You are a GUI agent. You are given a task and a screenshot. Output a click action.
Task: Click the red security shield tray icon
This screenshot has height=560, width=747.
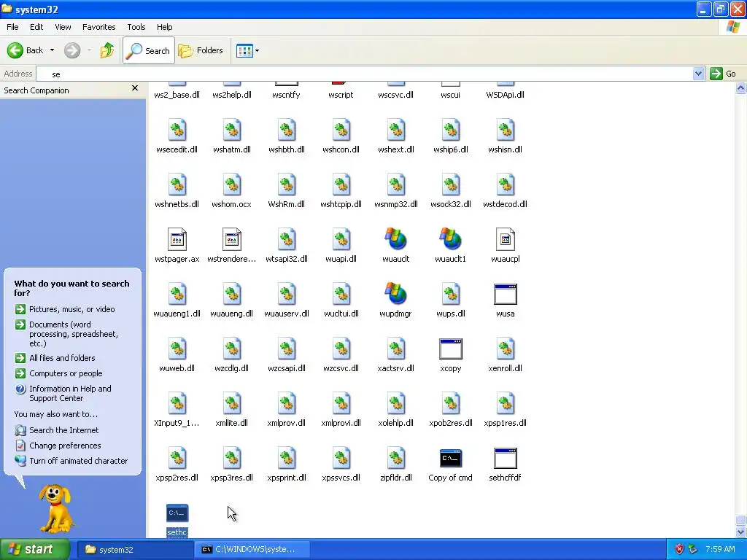pyautogui.click(x=679, y=549)
